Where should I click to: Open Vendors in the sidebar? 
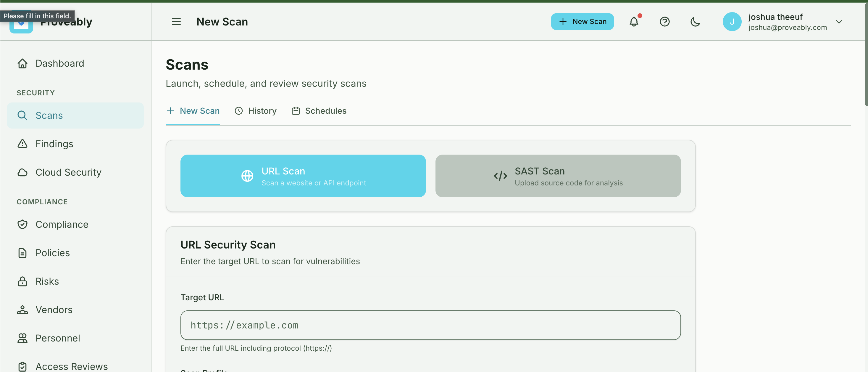[x=54, y=310]
